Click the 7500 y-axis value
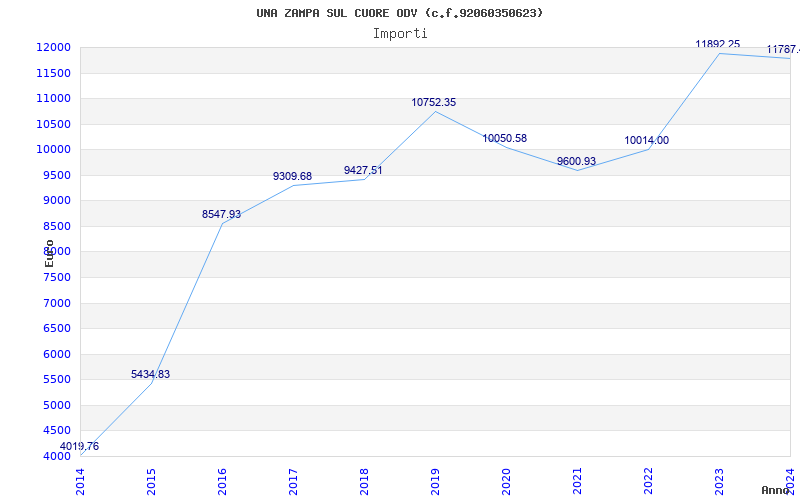Viewport: 800px width, 500px height. [57, 278]
